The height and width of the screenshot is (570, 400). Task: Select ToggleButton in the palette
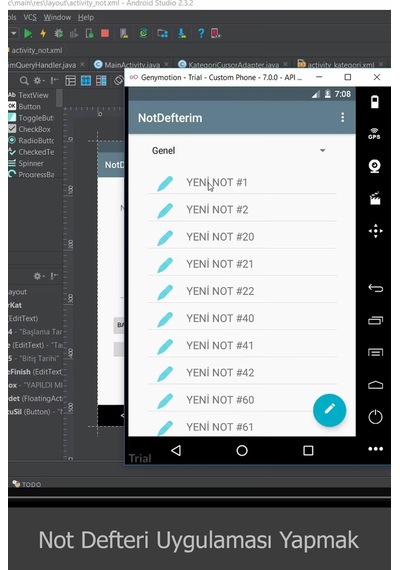click(31, 118)
